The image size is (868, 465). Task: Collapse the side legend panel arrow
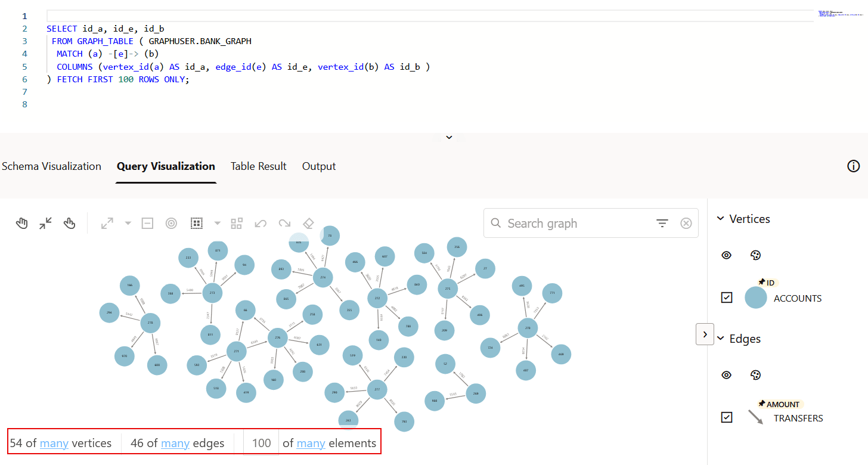tap(705, 334)
